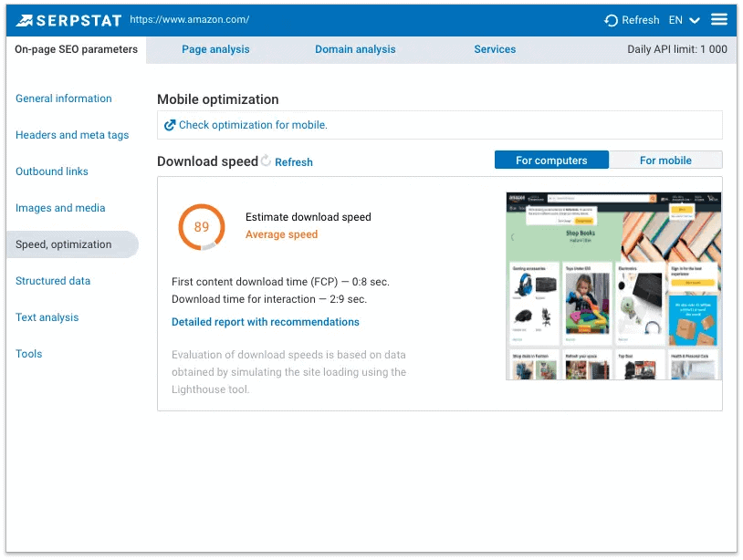Select the On-page SEO parameters tab
Screen dimensions: 743x560
(x=75, y=49)
